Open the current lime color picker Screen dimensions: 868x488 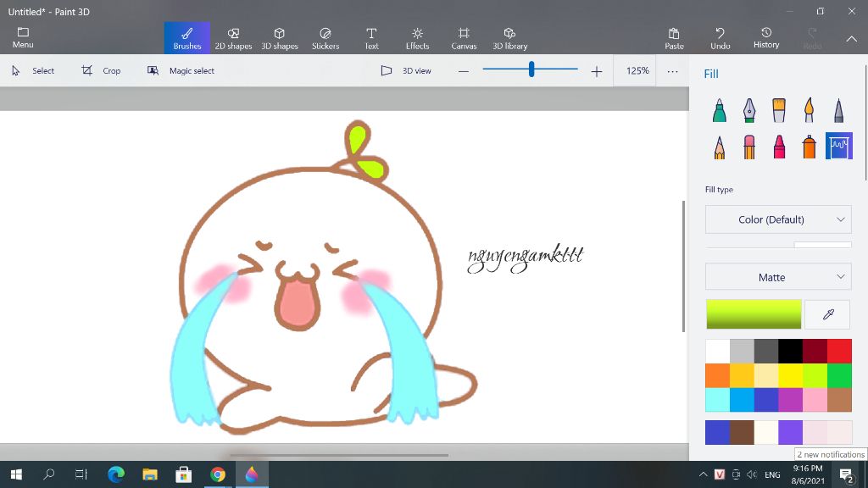(754, 314)
